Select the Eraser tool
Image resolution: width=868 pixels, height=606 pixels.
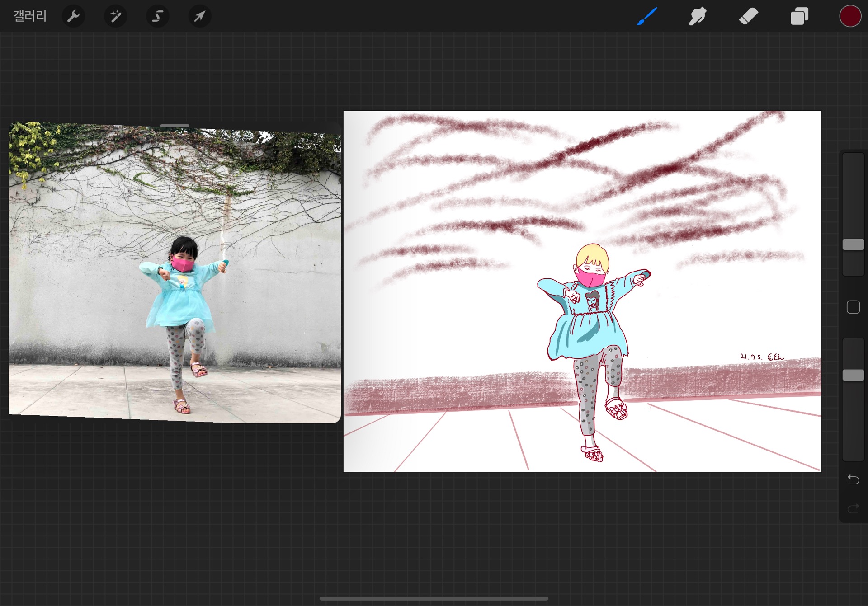[748, 17]
